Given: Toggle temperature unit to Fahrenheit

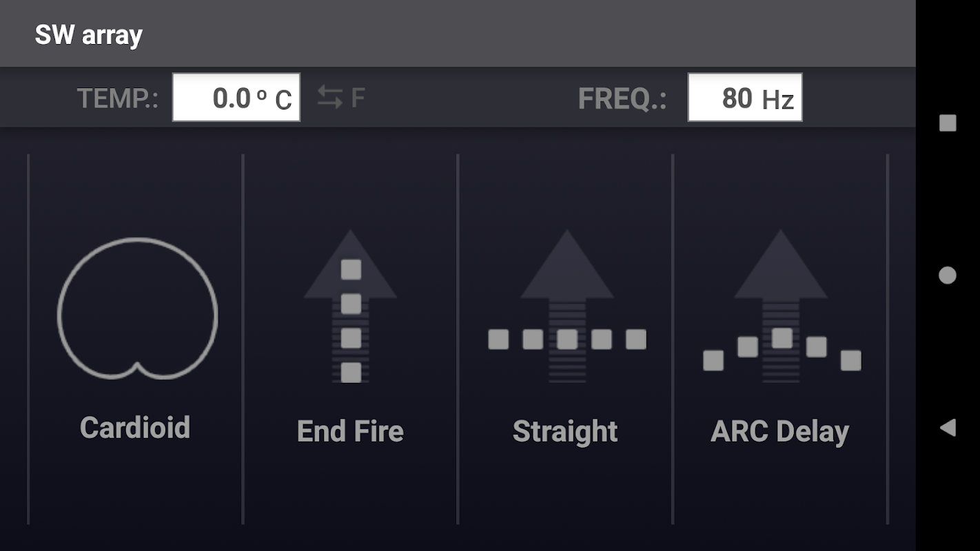Looking at the screenshot, I should tap(358, 98).
